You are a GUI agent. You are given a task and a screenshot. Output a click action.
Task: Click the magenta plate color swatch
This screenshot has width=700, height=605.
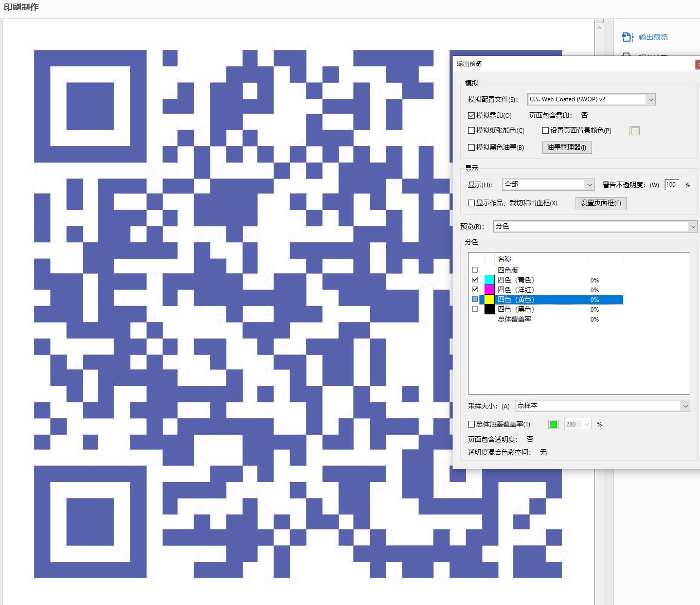point(489,290)
